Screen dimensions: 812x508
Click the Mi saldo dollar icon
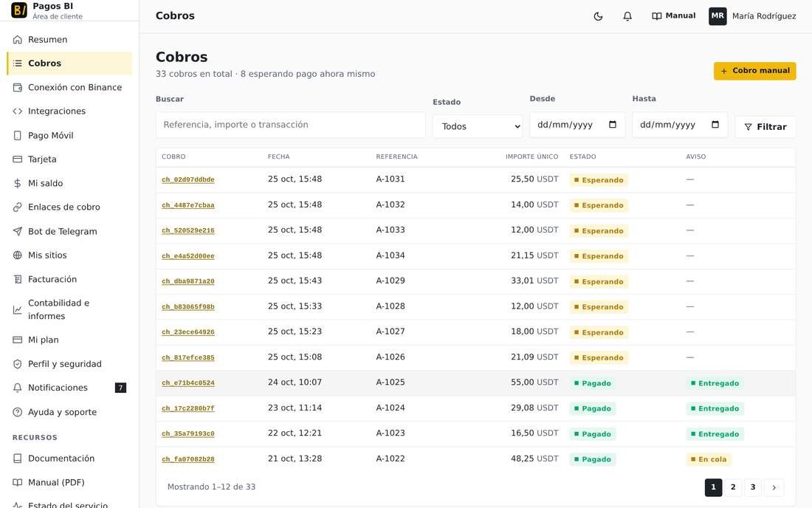click(18, 183)
